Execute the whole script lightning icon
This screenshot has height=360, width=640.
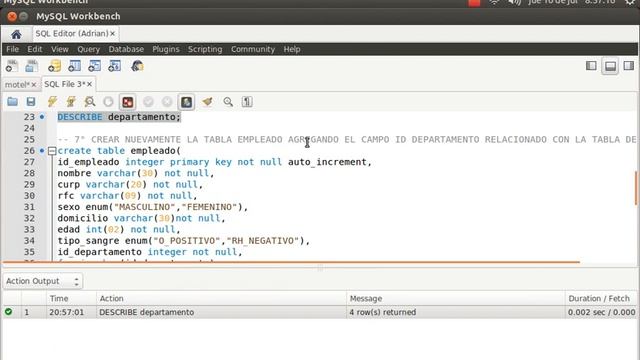tap(52, 102)
